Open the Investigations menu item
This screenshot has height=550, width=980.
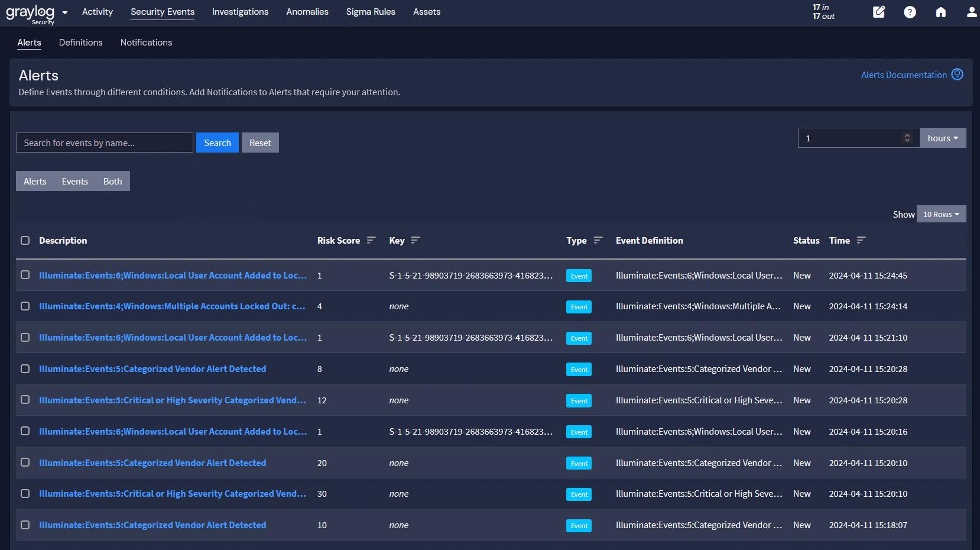(x=240, y=11)
